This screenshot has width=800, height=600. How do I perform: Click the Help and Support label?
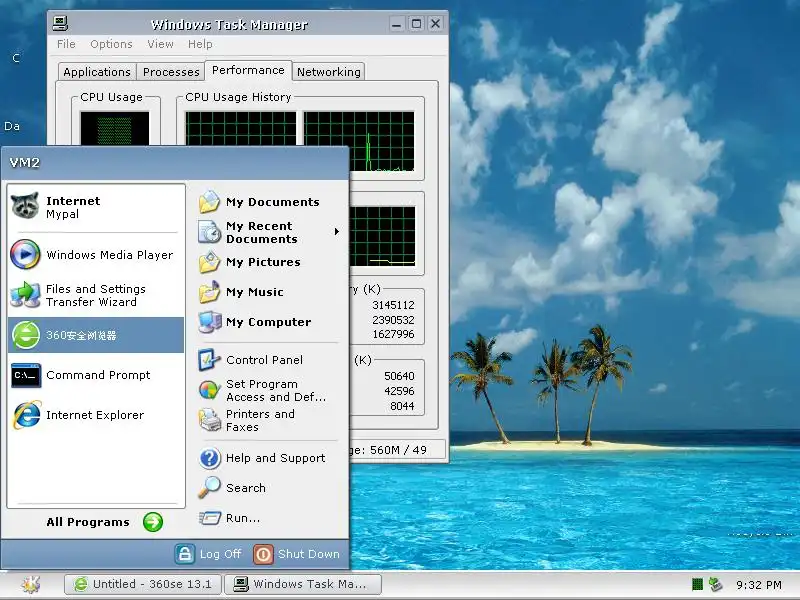276,458
